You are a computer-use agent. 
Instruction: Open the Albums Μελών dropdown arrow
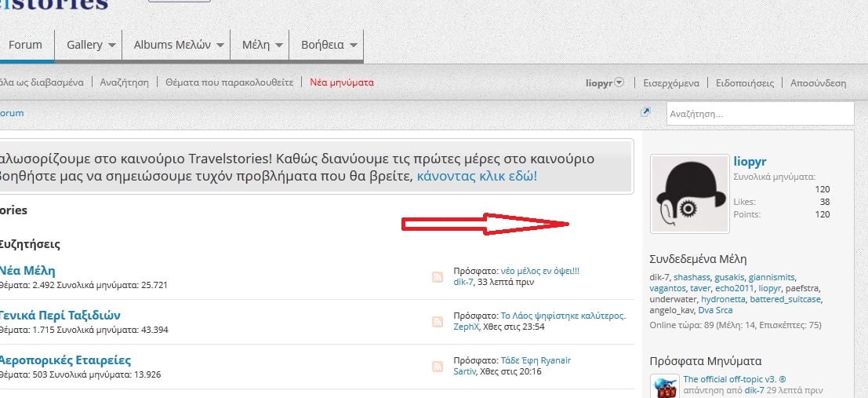220,46
